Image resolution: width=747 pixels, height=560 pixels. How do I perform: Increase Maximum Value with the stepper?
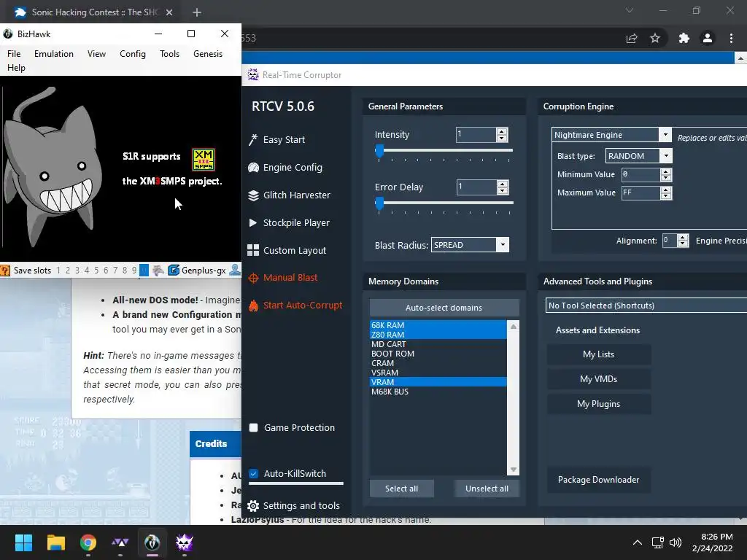pyautogui.click(x=666, y=190)
